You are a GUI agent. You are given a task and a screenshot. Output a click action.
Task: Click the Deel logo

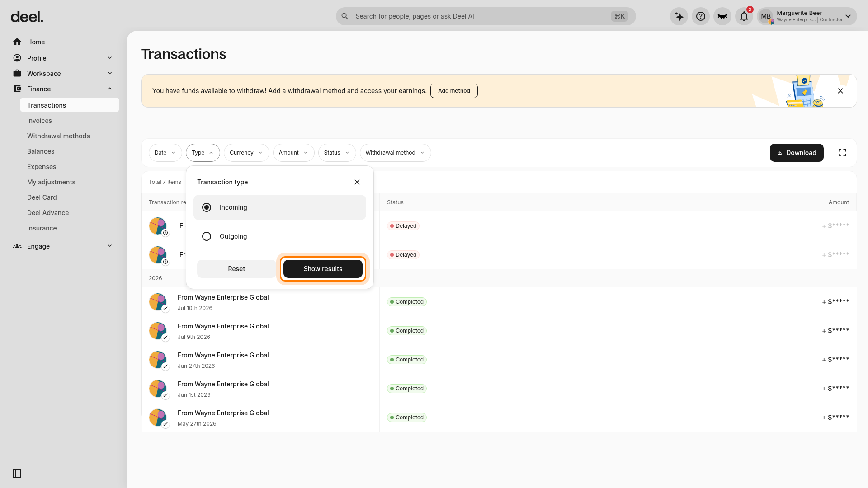[x=27, y=17]
